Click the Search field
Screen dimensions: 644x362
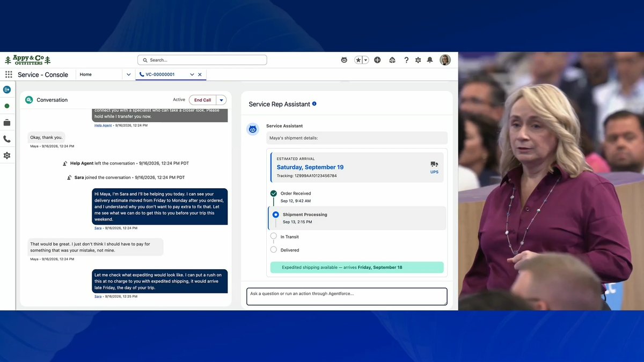202,60
